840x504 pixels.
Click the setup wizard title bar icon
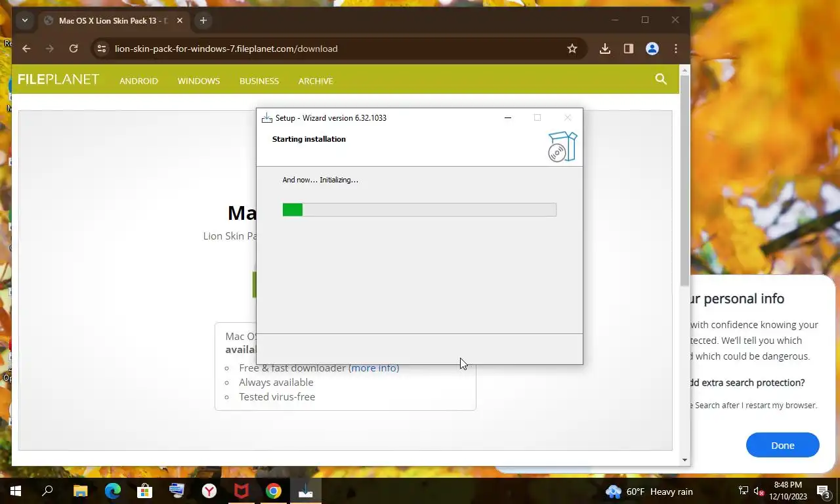point(267,118)
